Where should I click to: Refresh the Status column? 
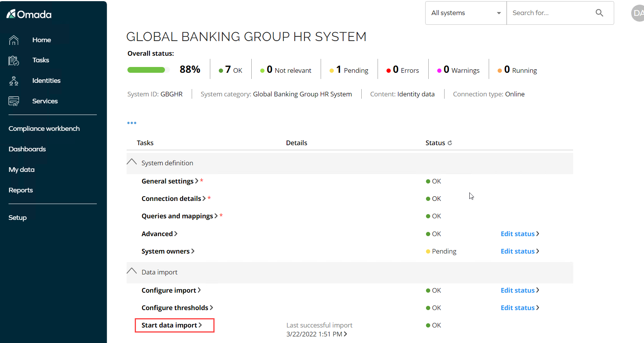[x=450, y=143]
